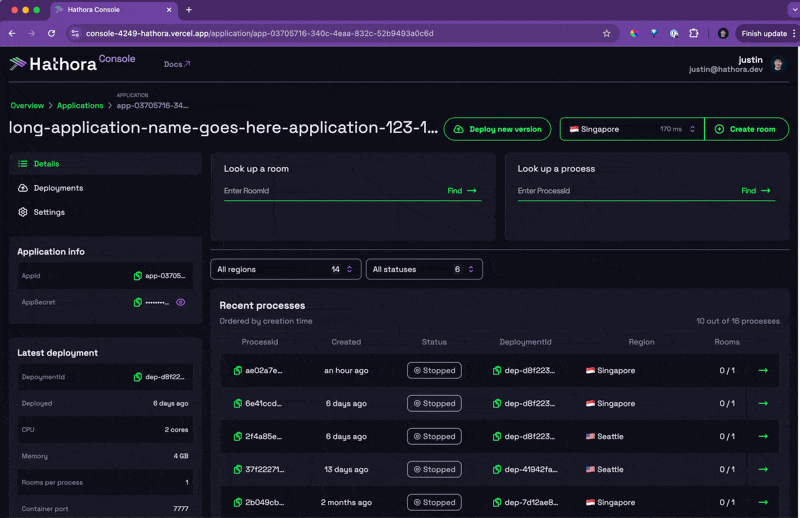Select the Hathora Console browser tab
The width and height of the screenshot is (800, 518).
tap(113, 10)
